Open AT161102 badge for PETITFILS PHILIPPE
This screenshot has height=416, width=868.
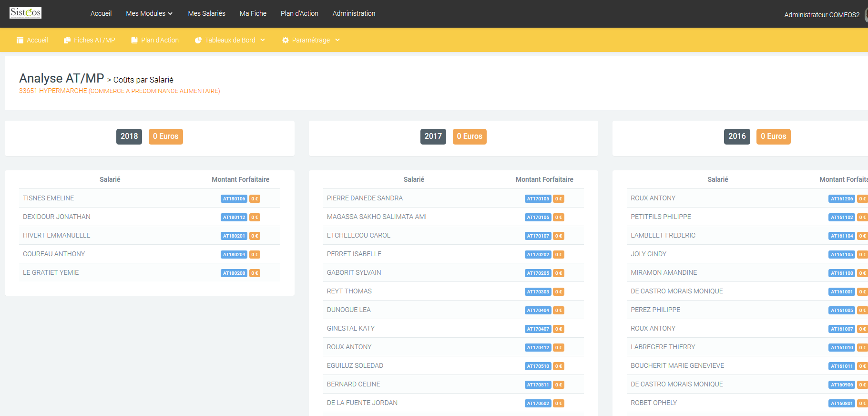click(x=842, y=218)
